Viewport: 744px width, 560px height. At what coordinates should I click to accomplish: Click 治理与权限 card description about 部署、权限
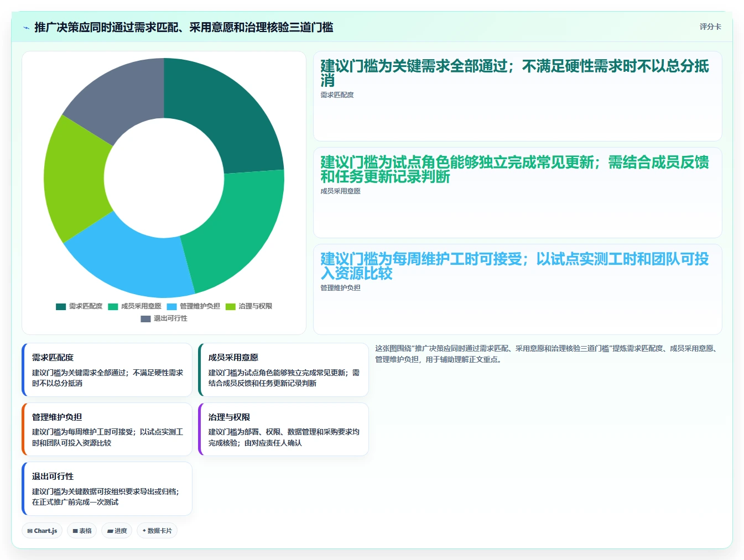click(x=284, y=437)
